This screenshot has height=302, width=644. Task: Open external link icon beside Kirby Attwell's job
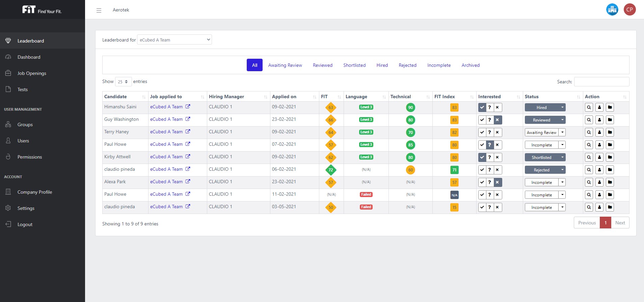click(188, 157)
